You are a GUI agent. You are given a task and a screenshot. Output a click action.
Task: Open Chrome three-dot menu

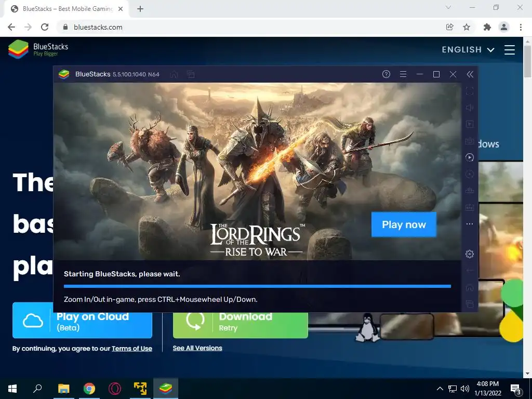[521, 27]
